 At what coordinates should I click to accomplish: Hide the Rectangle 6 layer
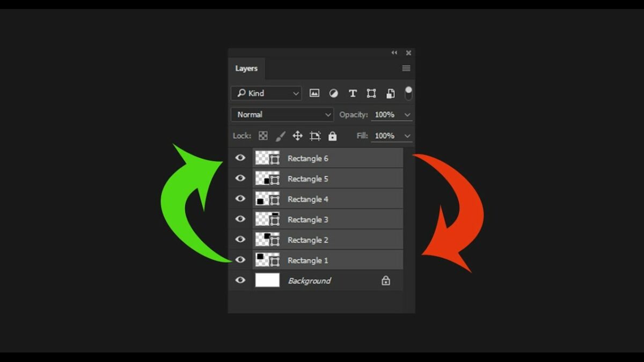tap(240, 158)
